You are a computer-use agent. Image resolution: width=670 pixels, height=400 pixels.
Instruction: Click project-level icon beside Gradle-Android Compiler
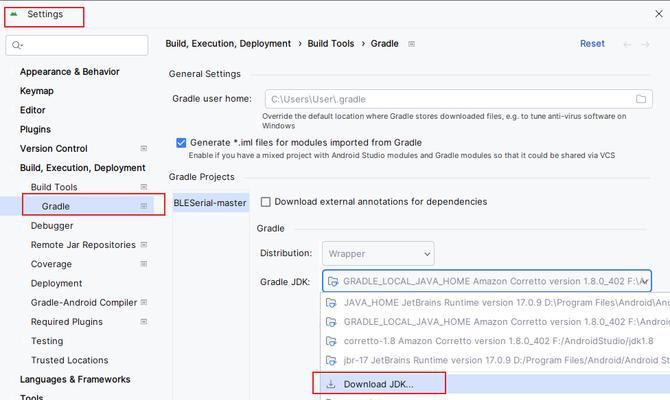[144, 302]
